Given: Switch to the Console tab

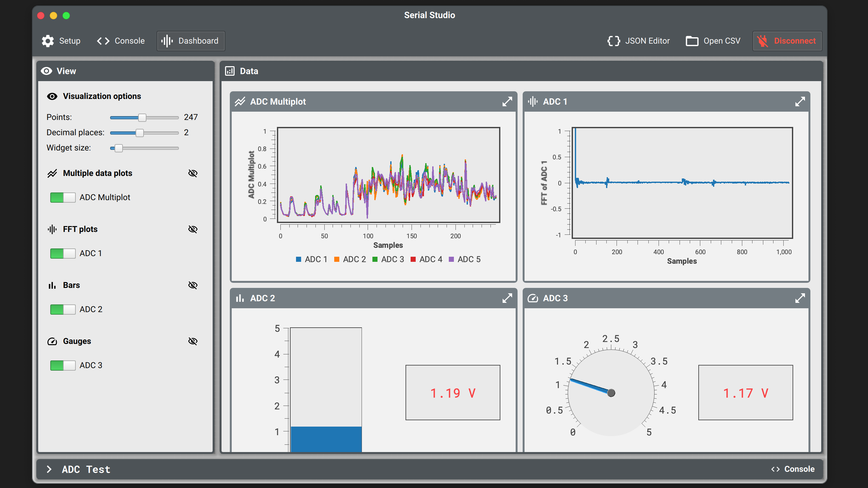Looking at the screenshot, I should point(121,41).
